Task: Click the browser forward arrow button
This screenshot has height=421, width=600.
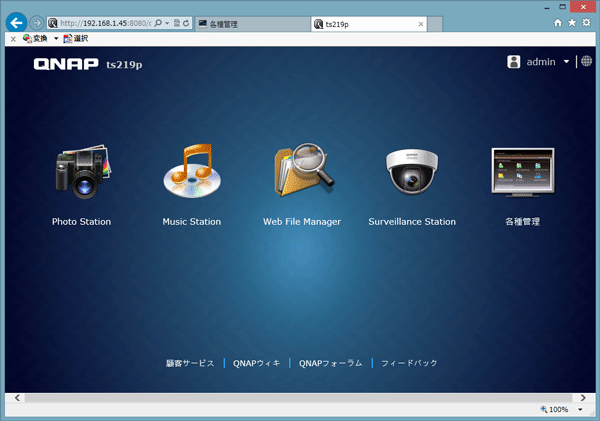Action: [37, 23]
